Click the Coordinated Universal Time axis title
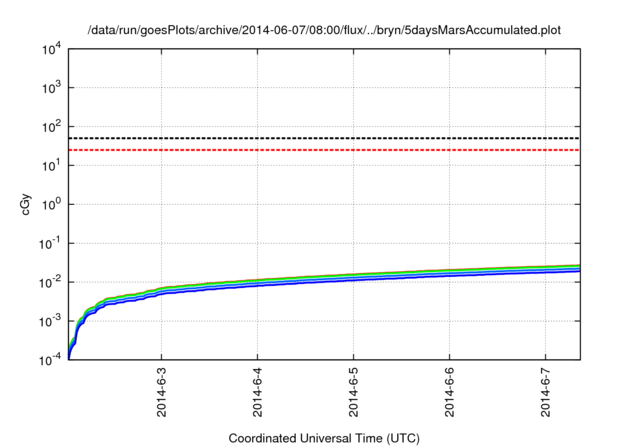The image size is (640, 448). tap(324, 438)
